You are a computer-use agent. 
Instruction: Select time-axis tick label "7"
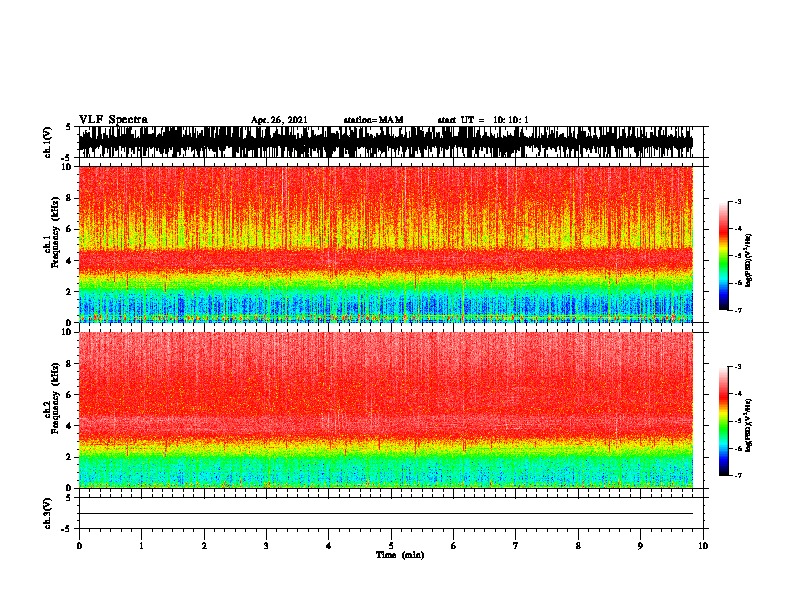pos(516,546)
